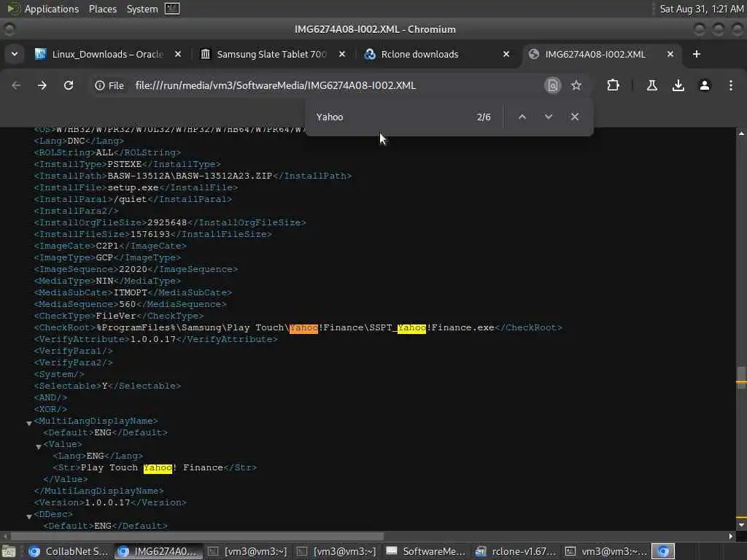Reload the XML page
The image size is (747, 560).
click(69, 85)
